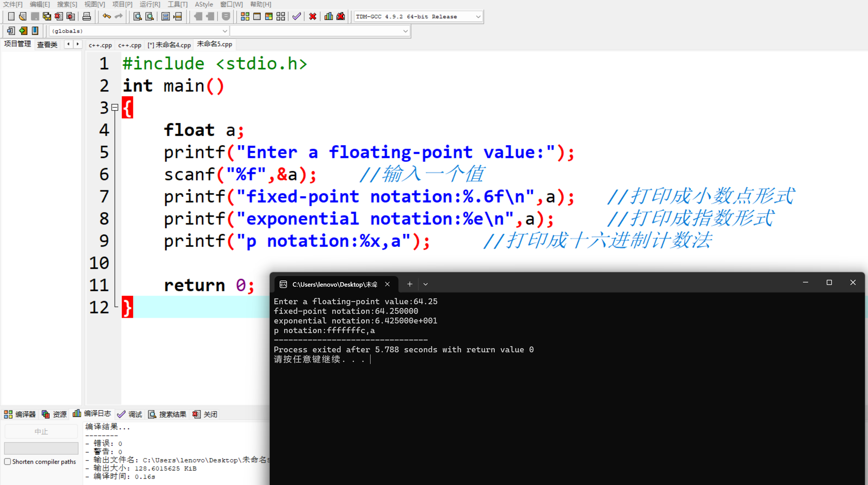Open the 编译日志 bottom panel tab
Viewport: 868px width, 485px height.
pos(92,414)
